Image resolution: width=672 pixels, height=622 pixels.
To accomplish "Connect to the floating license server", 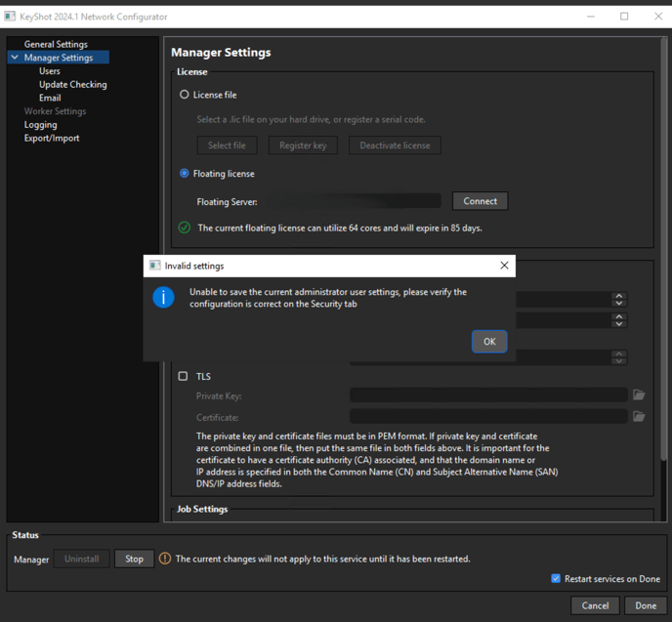I will click(x=480, y=201).
